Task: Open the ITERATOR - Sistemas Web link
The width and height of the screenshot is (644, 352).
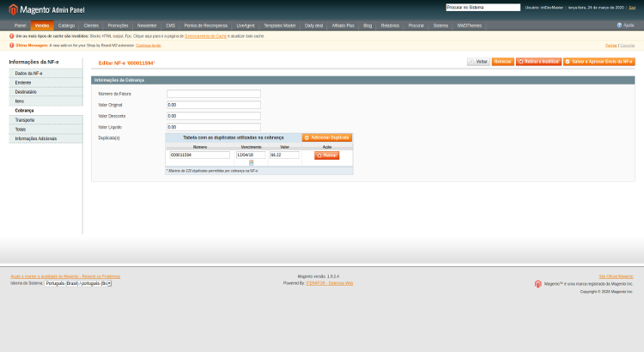Action: click(330, 283)
